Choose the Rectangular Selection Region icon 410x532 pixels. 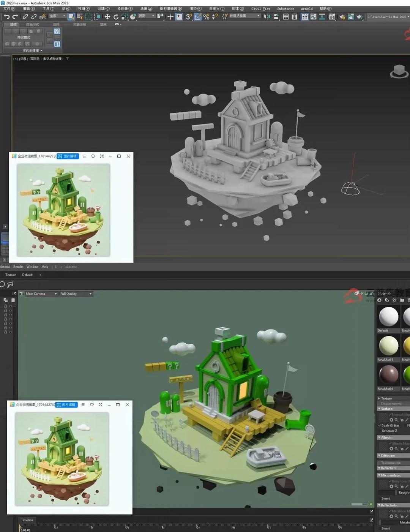tap(88, 17)
